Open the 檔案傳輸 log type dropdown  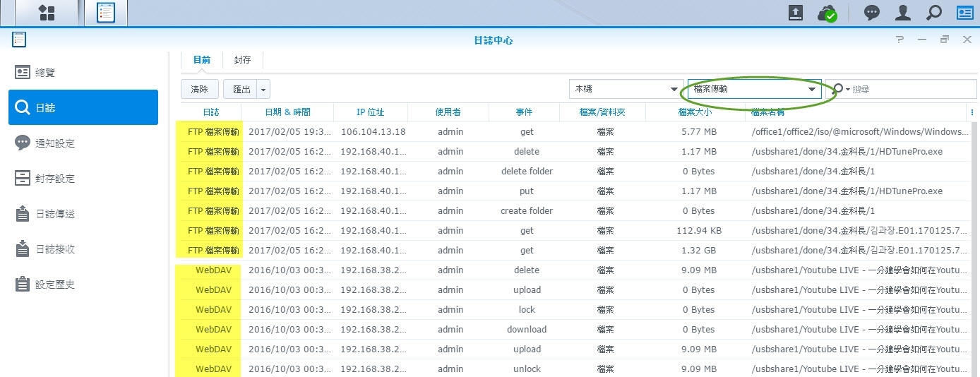point(755,89)
